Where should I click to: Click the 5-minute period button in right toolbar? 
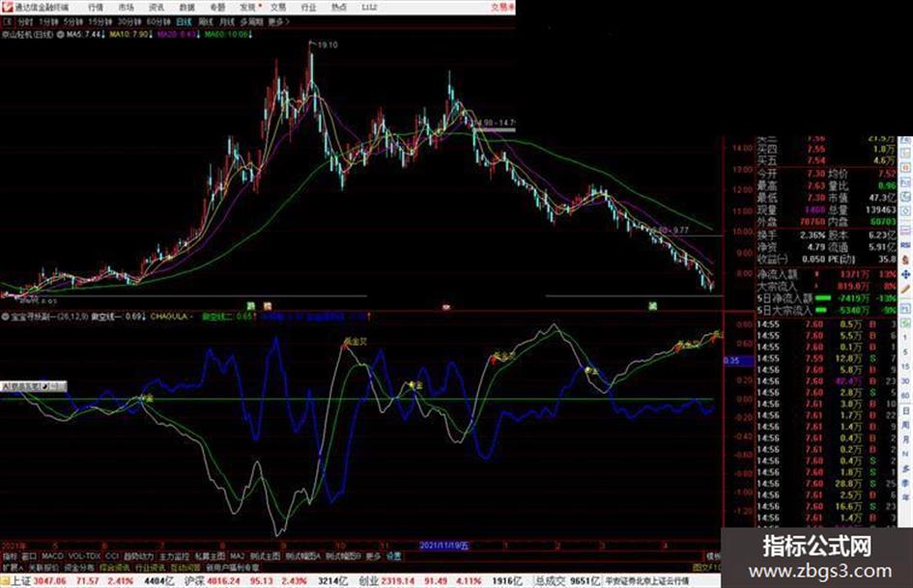click(906, 351)
